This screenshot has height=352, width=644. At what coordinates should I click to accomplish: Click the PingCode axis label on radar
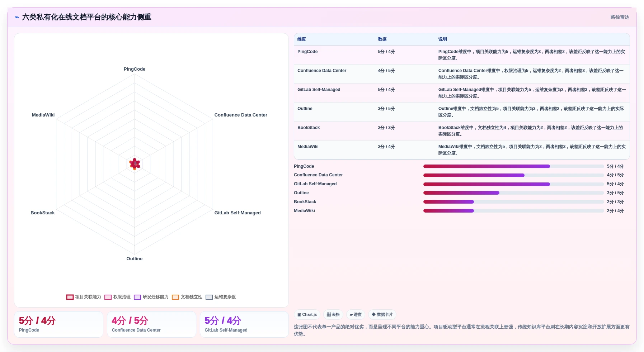[135, 69]
